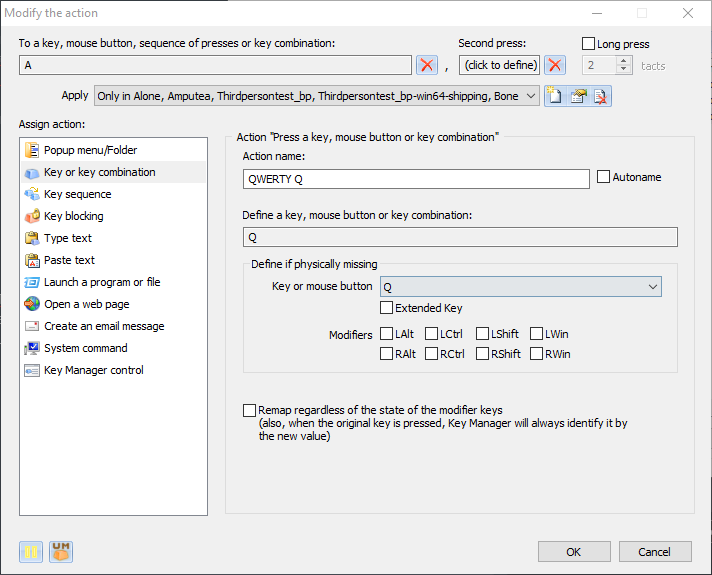
Task: Check the LCtrl modifier box
Action: [432, 334]
